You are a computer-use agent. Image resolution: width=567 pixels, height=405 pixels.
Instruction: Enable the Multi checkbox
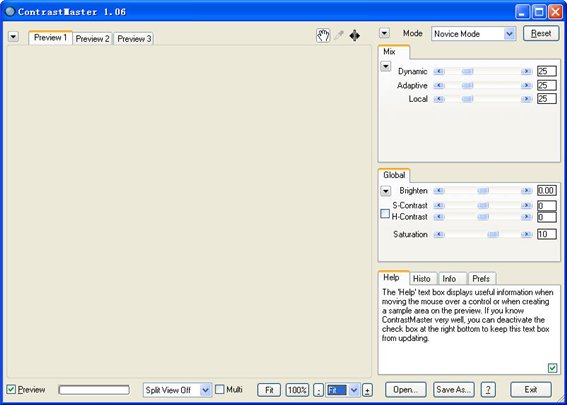click(x=219, y=389)
